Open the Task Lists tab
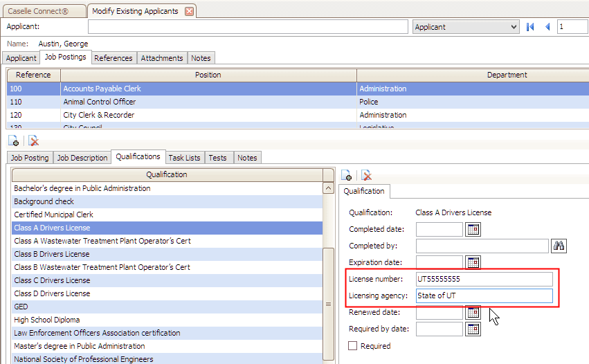 coord(184,158)
